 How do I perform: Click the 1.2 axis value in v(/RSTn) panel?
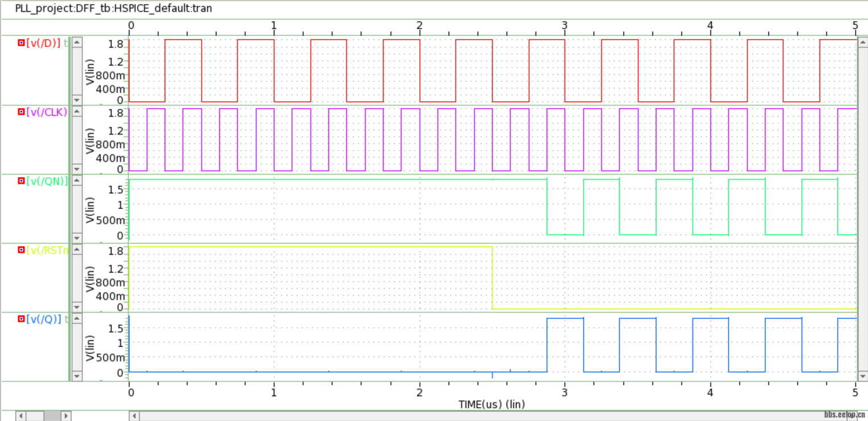click(x=117, y=268)
